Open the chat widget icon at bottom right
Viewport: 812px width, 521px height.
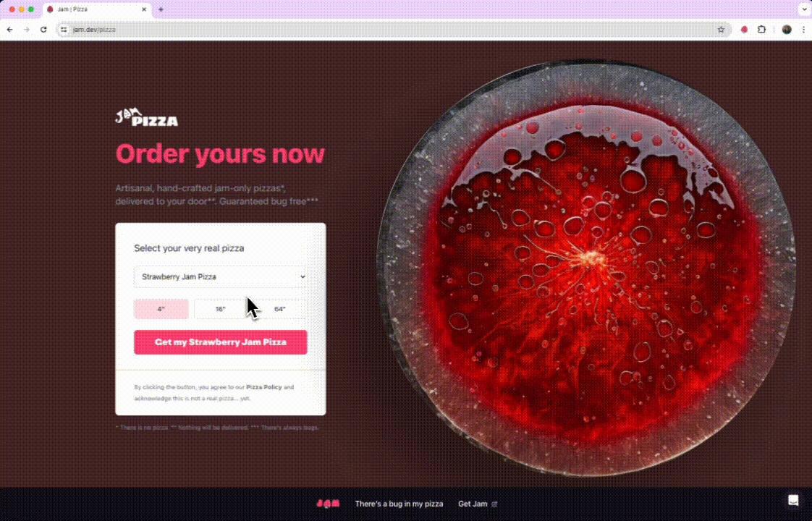(793, 500)
